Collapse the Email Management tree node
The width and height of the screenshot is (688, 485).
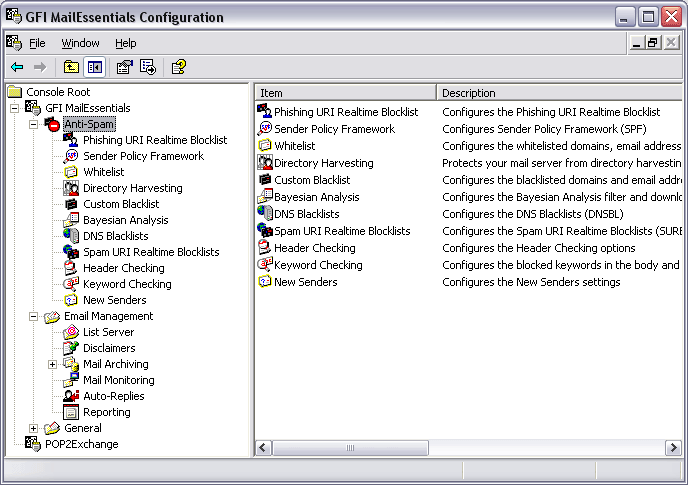33,316
